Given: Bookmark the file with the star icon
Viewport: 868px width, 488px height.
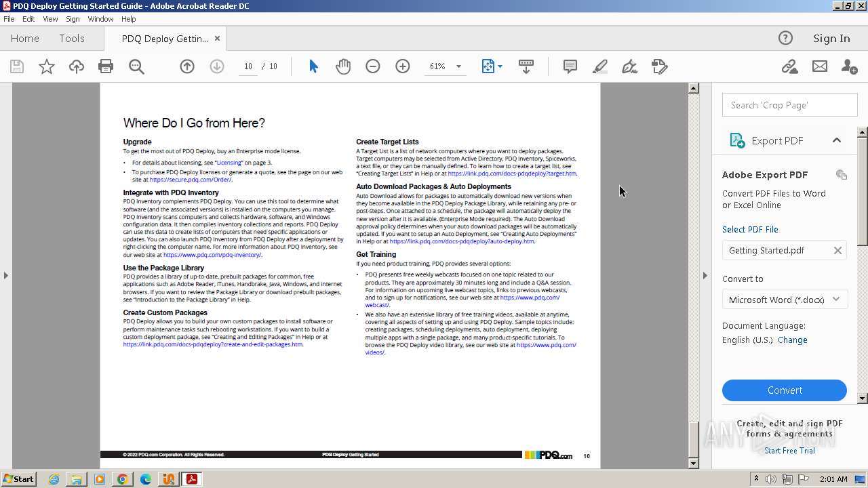Looking at the screenshot, I should (x=46, y=66).
